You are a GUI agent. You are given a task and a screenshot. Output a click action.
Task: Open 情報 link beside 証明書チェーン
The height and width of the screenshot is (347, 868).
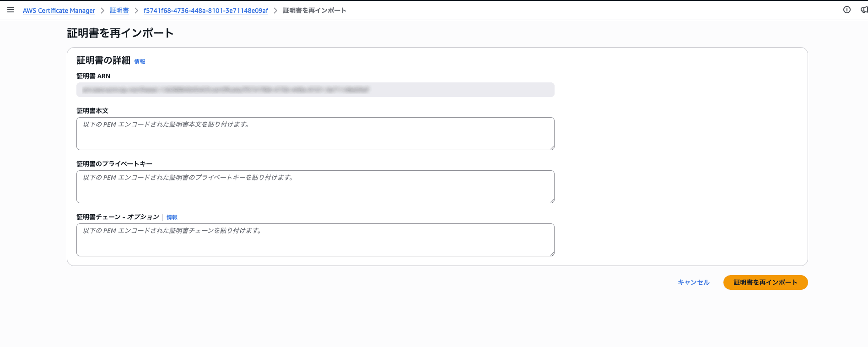[172, 217]
